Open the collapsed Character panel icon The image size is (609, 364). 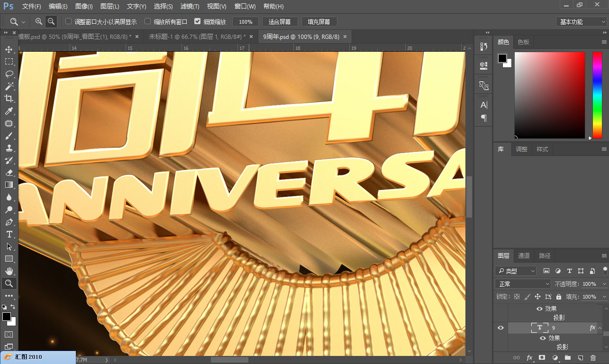483,105
